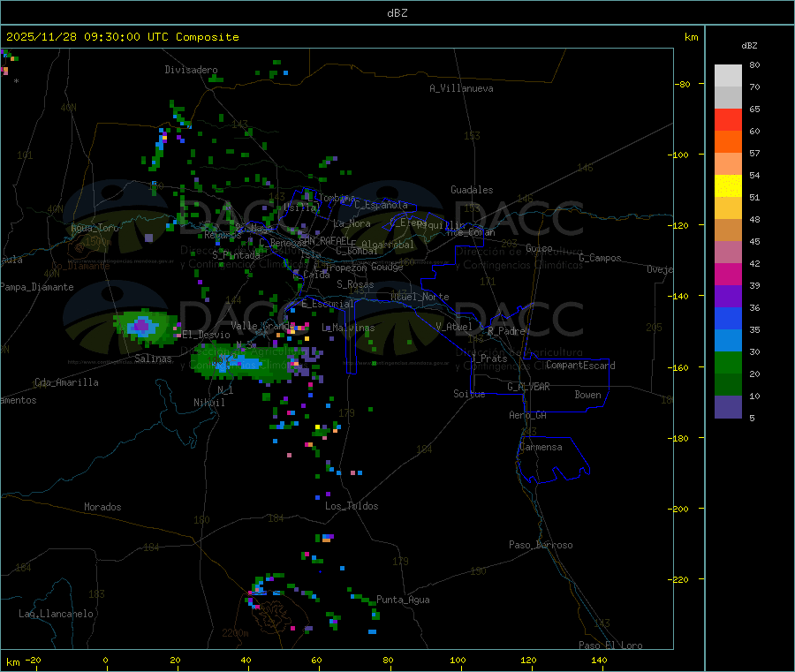Image resolution: width=795 pixels, height=672 pixels.
Task: Click the 'Bowen' location label
Action: [587, 395]
